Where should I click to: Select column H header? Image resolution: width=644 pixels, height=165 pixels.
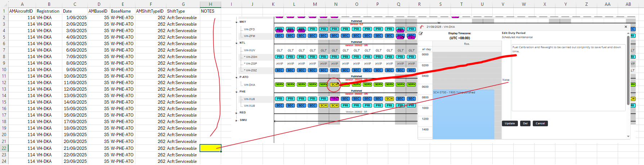pyautogui.click(x=210, y=4)
